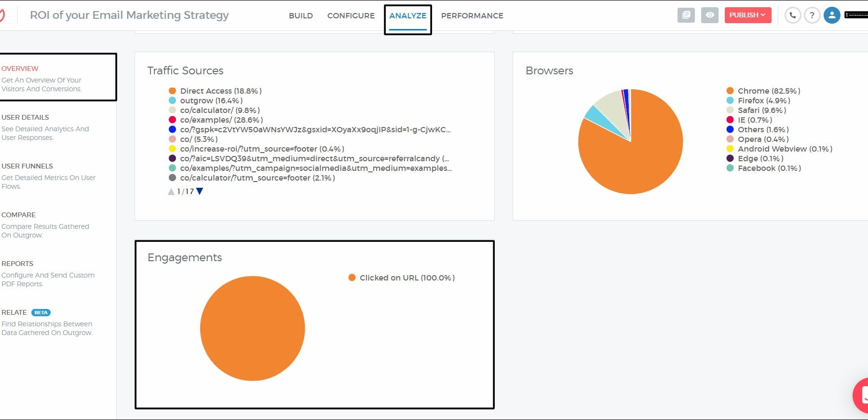Screen dimensions: 868x420
Task: Open the Publish dropdown
Action: point(747,15)
